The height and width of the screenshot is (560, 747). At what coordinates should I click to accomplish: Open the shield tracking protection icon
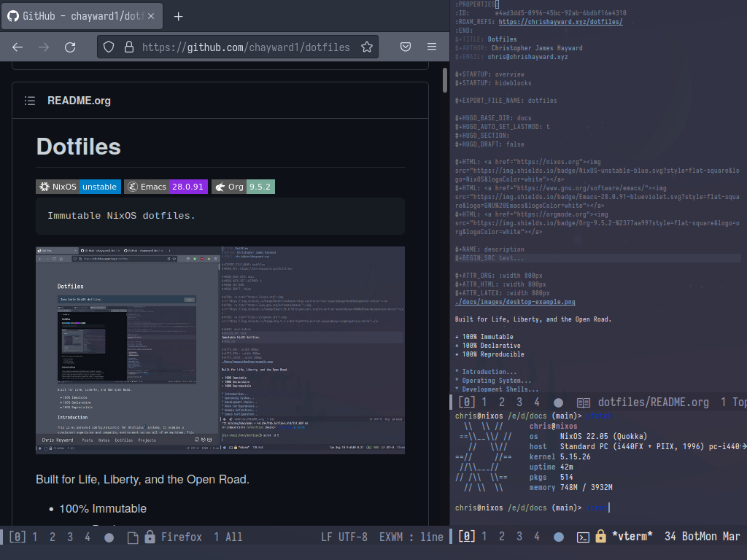(x=109, y=47)
